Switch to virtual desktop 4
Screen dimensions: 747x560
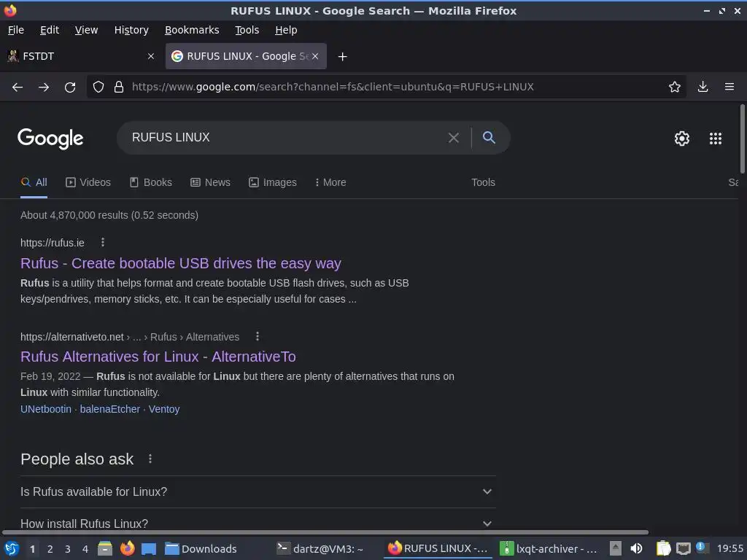85,549
